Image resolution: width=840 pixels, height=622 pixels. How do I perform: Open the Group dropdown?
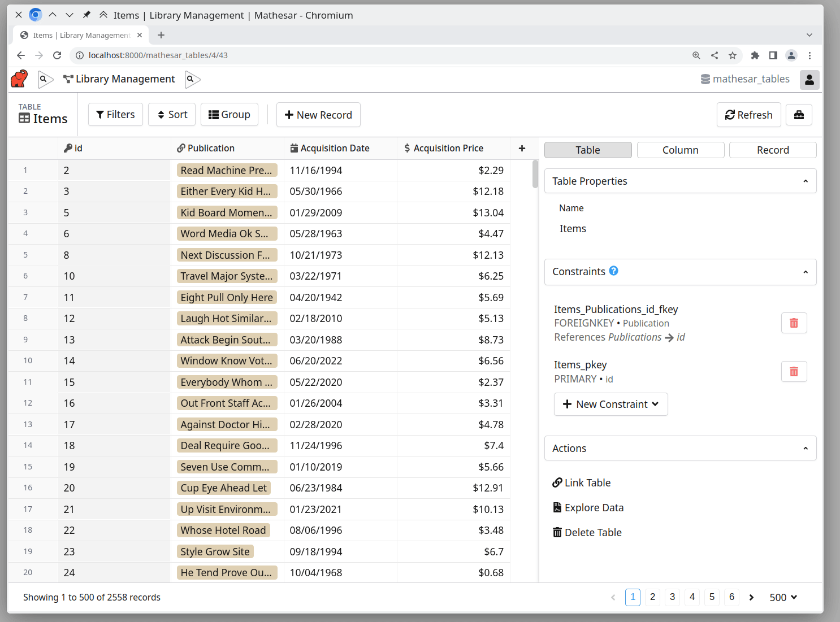point(230,115)
